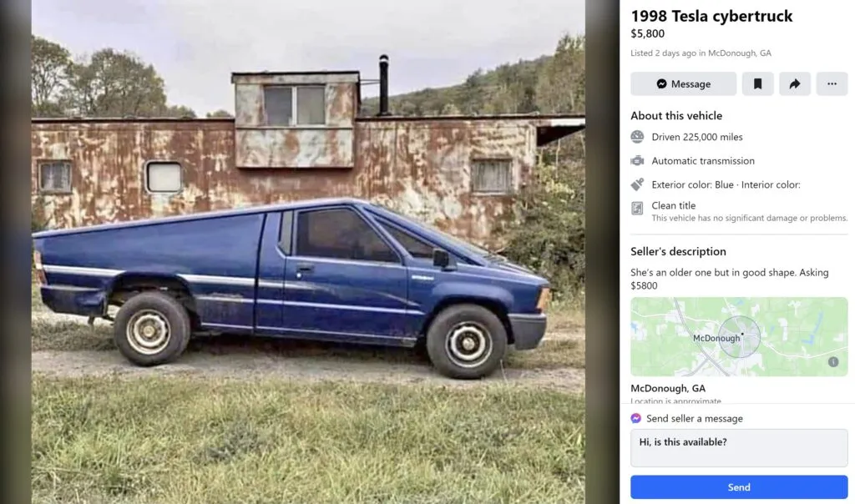The height and width of the screenshot is (504, 855).
Task: Click the Messenger icon inside Message button
Action: click(661, 84)
